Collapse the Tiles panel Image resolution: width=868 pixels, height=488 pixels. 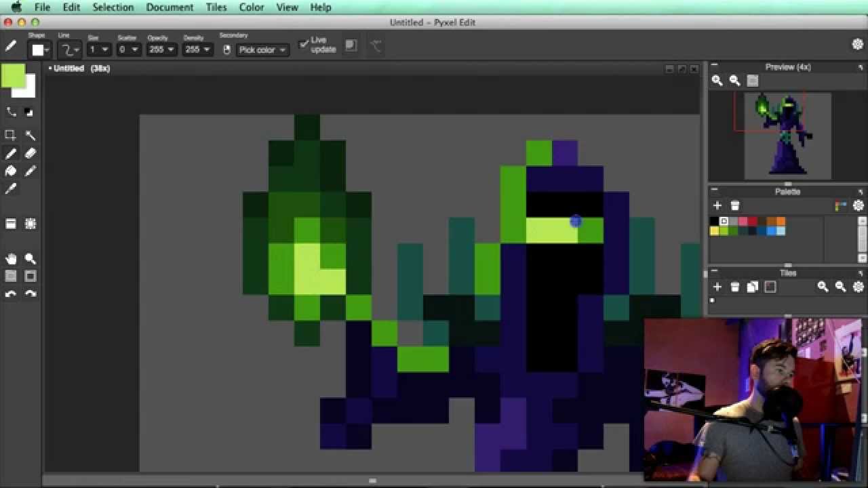click(714, 272)
